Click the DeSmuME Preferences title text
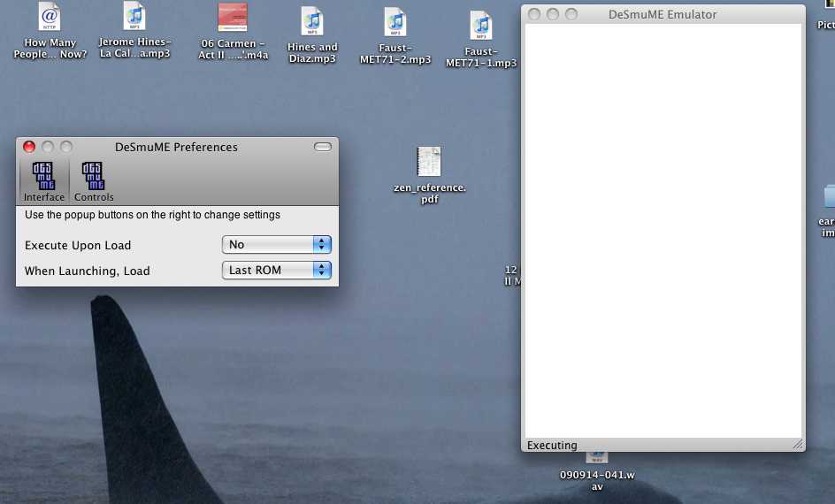This screenshot has height=504, width=835. coord(176,147)
